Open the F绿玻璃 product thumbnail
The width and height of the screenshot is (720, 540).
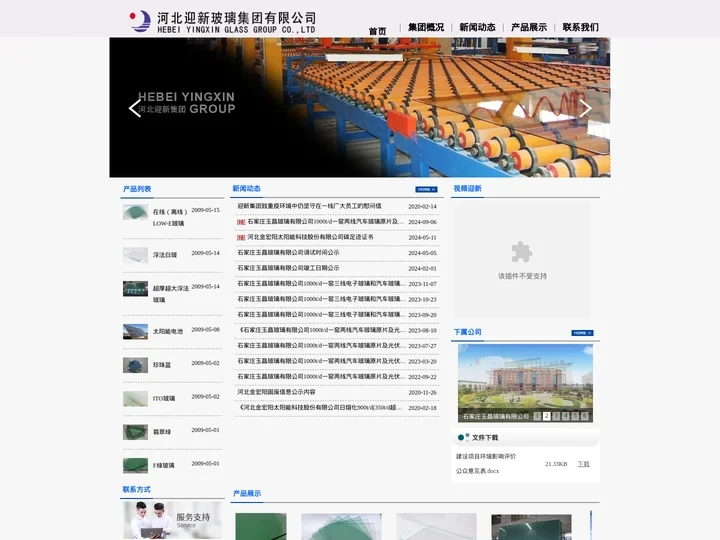[135, 466]
